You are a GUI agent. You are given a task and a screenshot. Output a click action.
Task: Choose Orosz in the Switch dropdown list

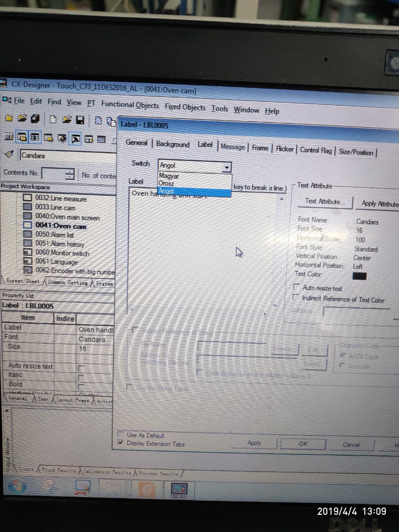pyautogui.click(x=166, y=184)
